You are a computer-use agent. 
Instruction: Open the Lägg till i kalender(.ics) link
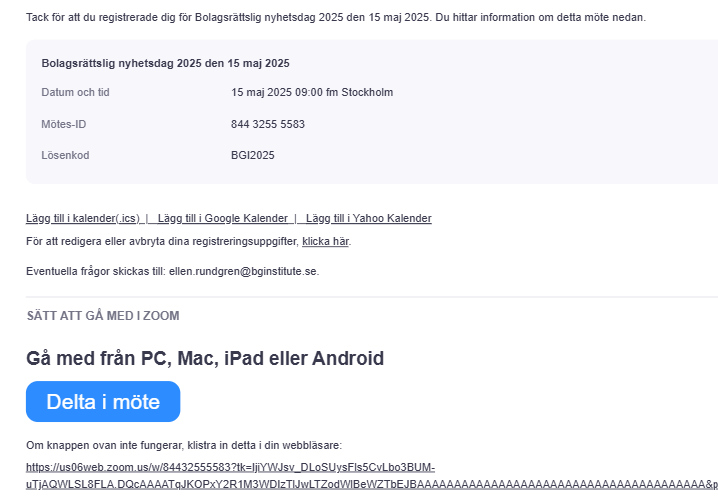coord(83,219)
